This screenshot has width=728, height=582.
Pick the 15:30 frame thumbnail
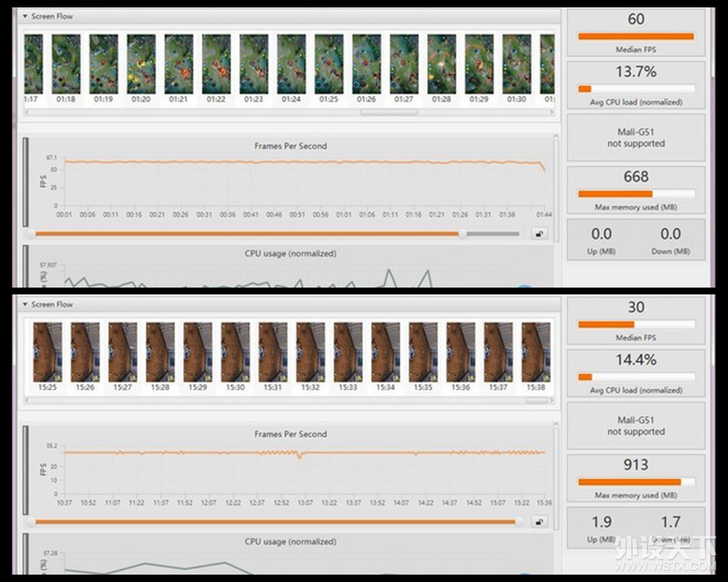pyautogui.click(x=236, y=352)
